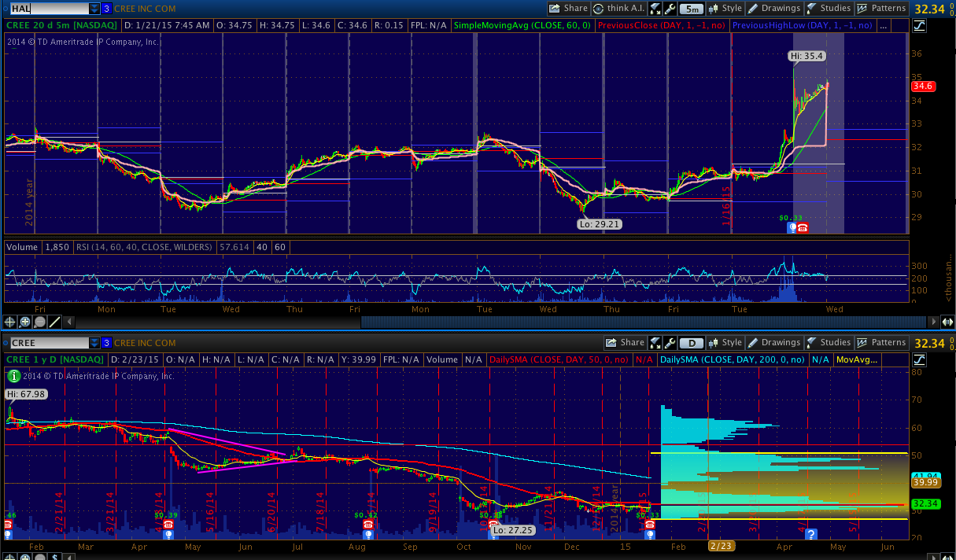Toggle the D daily timeframe button
956x560 pixels.
click(692, 343)
